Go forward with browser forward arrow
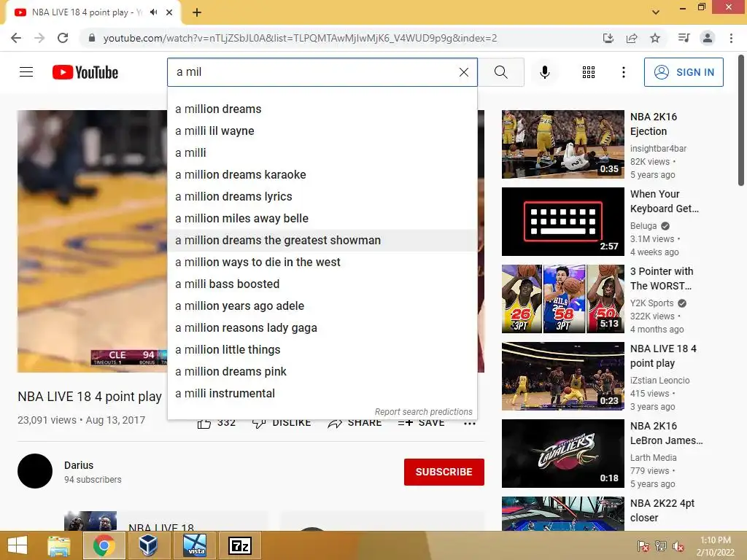Screen dimensions: 747x560 39,38
